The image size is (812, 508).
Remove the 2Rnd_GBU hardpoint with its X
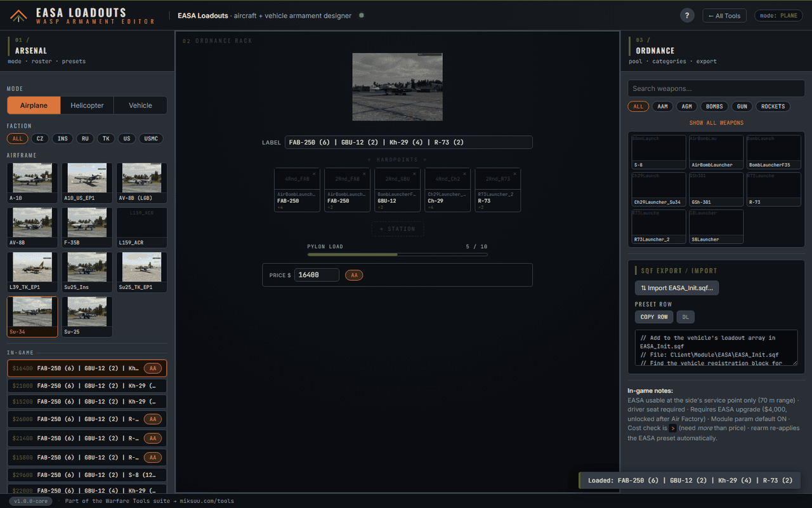pyautogui.click(x=414, y=173)
